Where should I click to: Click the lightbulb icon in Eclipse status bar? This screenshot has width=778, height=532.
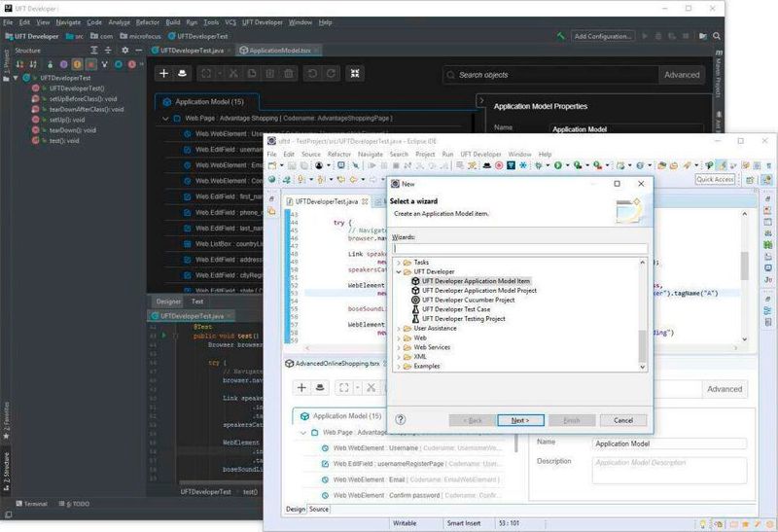coord(702,523)
